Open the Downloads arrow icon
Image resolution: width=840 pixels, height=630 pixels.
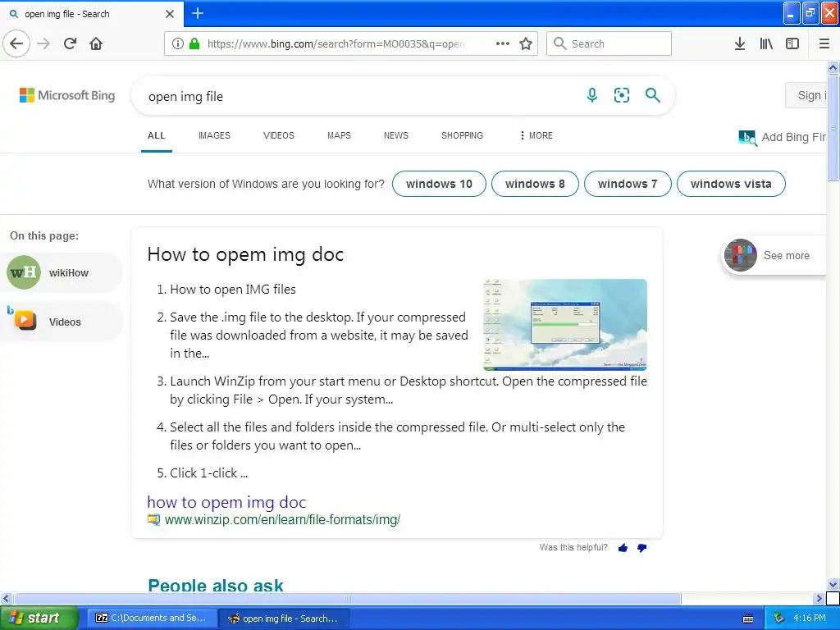pyautogui.click(x=740, y=43)
